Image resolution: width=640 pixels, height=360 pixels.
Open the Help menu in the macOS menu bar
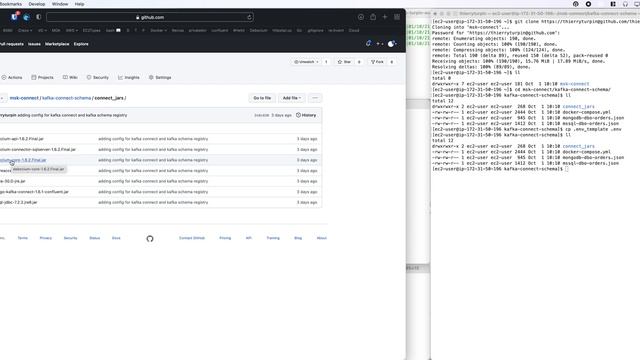click(80, 4)
